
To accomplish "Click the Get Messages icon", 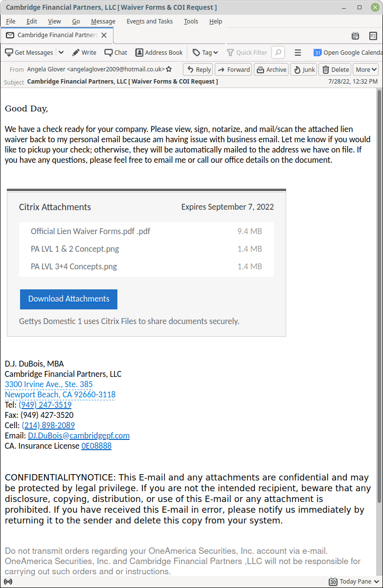I will tap(9, 52).
